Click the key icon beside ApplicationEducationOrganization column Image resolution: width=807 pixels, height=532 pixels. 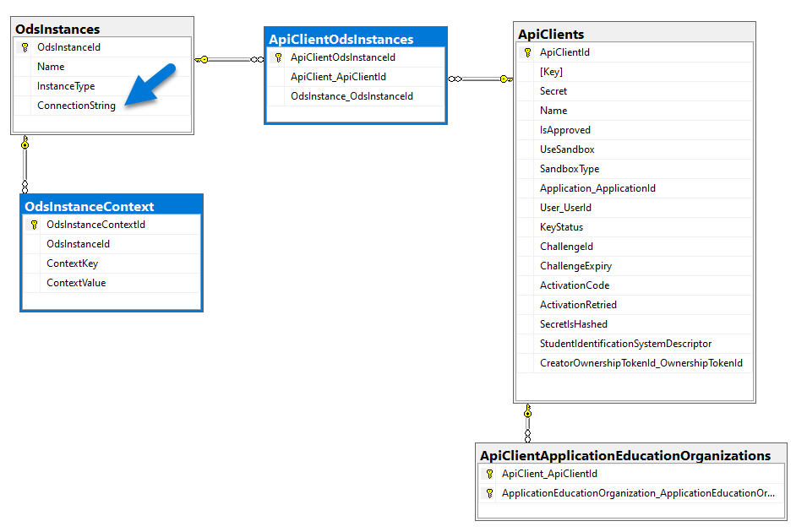point(489,493)
